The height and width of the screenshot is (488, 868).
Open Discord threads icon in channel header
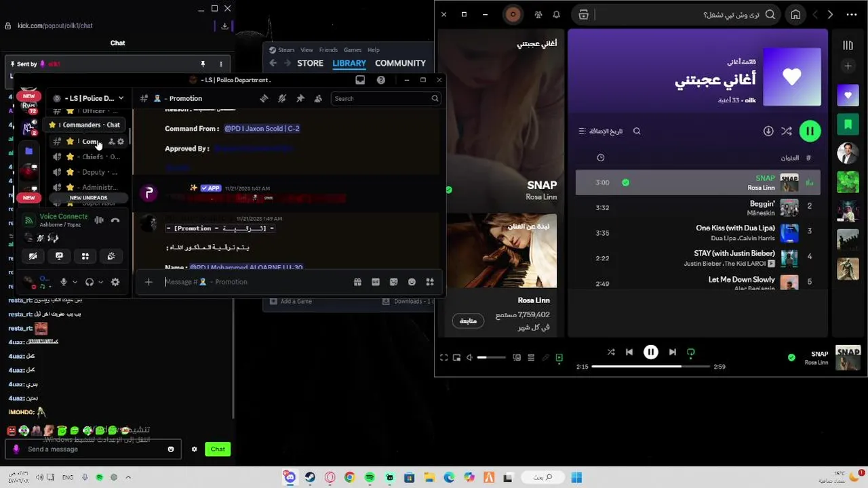(264, 98)
